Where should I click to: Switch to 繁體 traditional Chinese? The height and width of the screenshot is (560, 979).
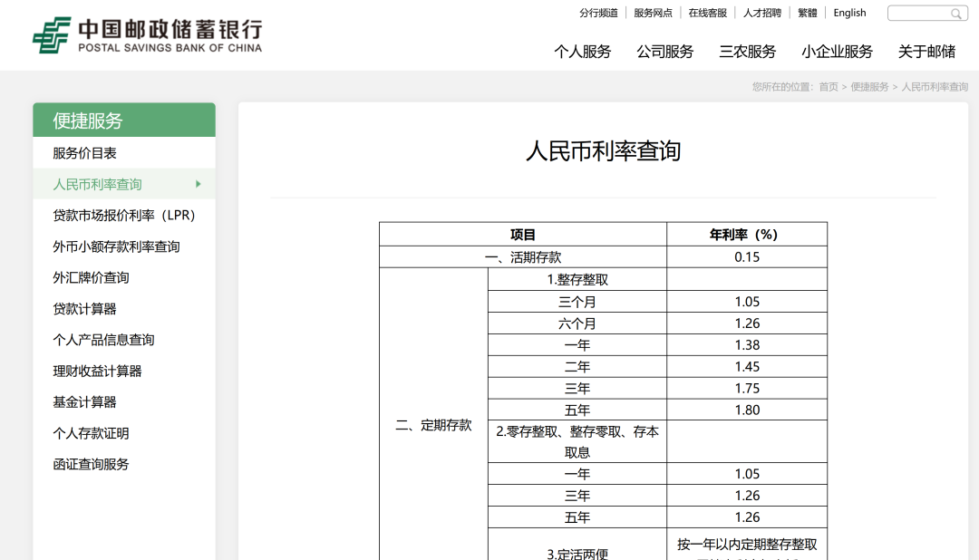pos(808,13)
